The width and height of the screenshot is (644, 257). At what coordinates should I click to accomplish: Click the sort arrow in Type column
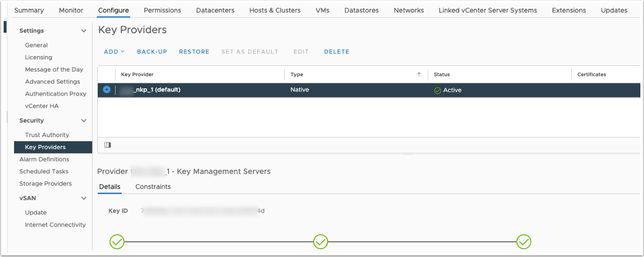419,74
